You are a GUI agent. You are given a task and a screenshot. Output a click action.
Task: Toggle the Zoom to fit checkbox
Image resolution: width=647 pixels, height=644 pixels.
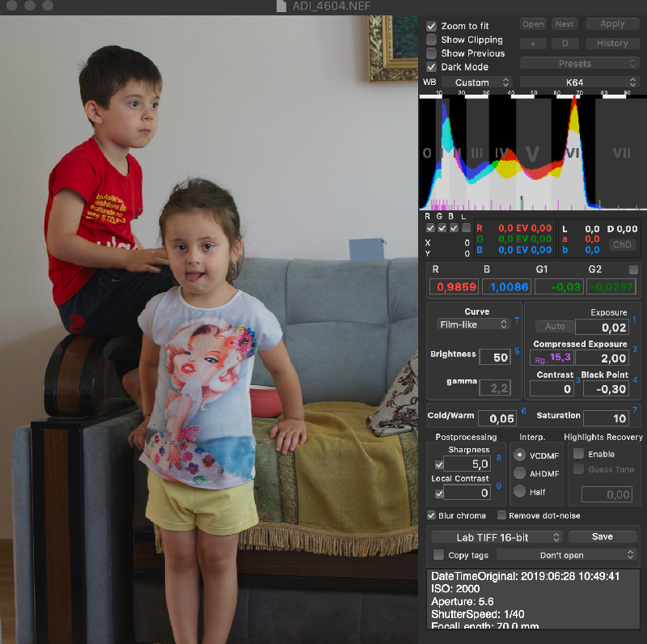pos(431,26)
